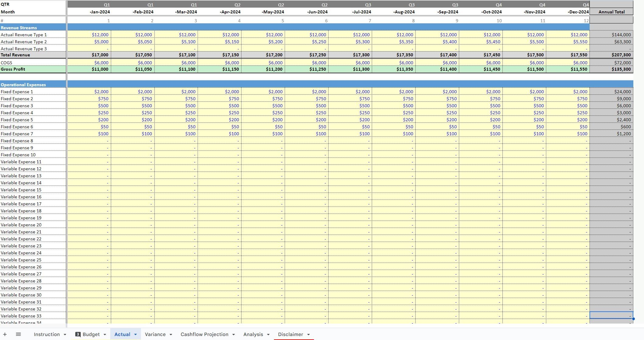Viewport: 644px width, 340px height.
Task: Switch to the Variance sheet tab
Action: point(155,335)
